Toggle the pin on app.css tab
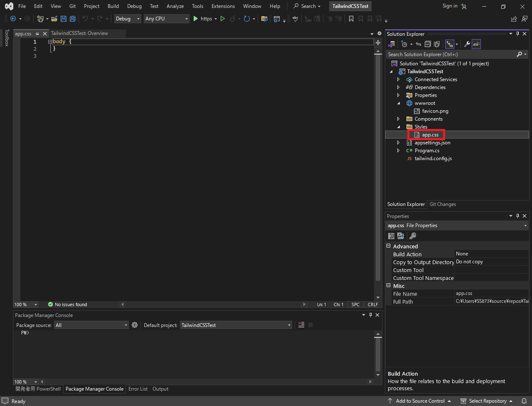Viewport: 532px width, 406px height. point(37,34)
